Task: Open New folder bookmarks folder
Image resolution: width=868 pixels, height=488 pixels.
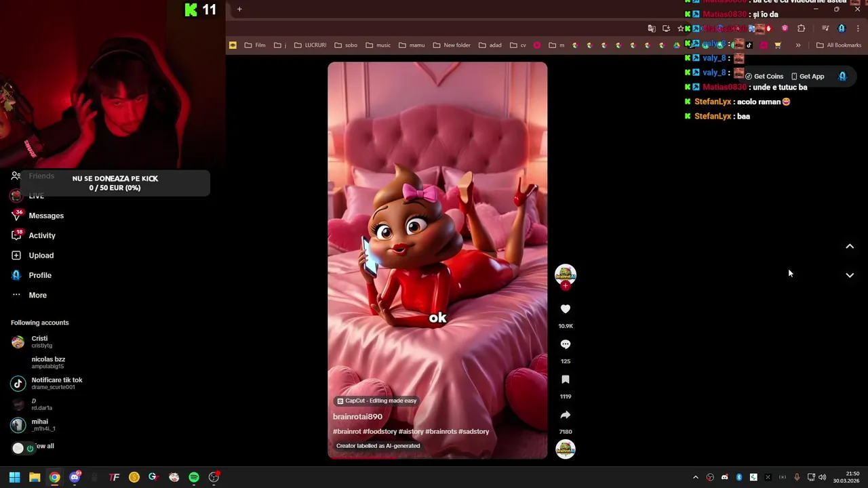Action: 451,45
